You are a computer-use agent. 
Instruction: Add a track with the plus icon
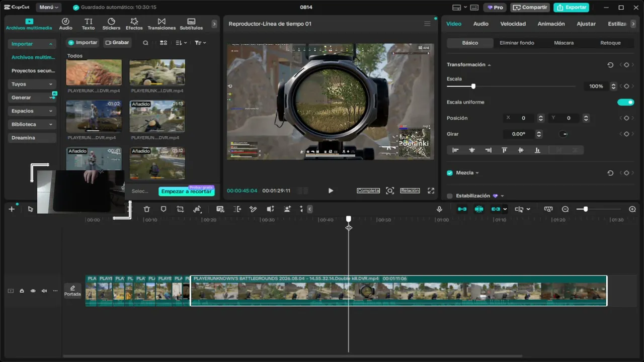pyautogui.click(x=12, y=209)
